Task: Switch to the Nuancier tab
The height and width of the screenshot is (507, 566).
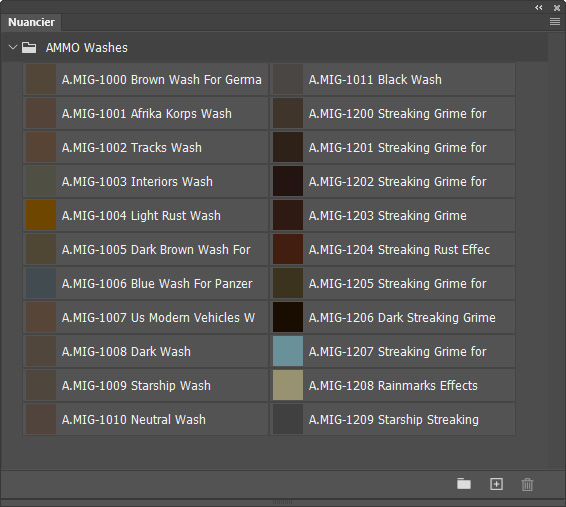Action: 31,22
